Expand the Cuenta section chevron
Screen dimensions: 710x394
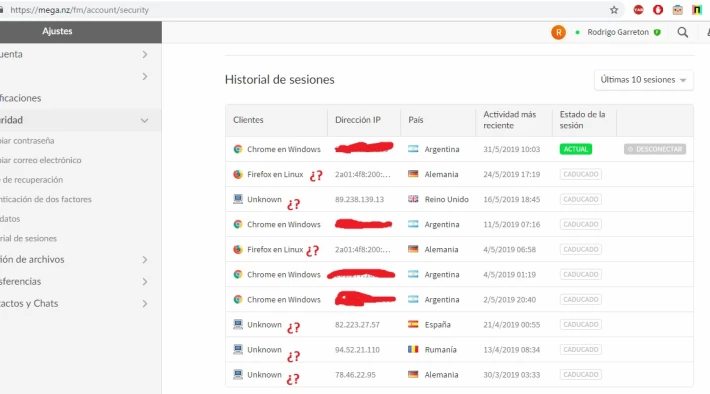click(145, 54)
